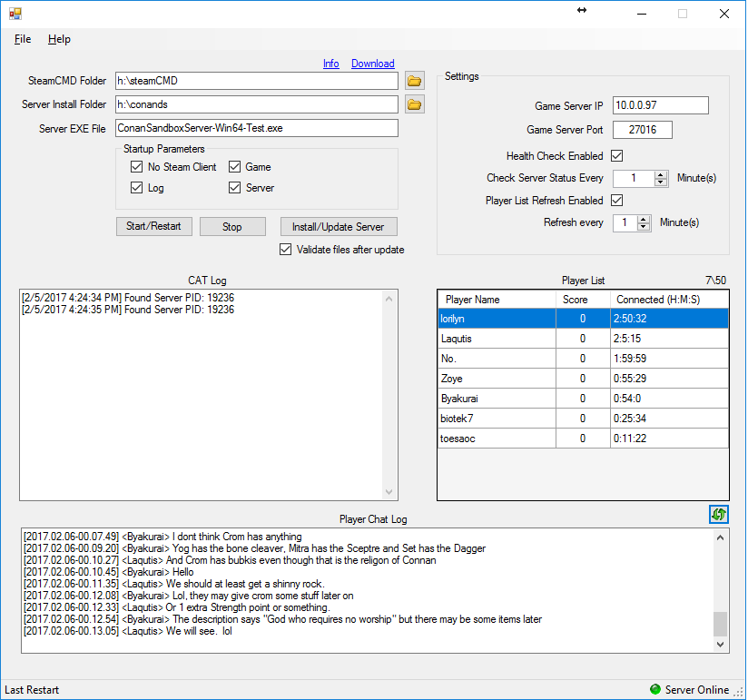Decrease the Refresh every minutes value
The image size is (748, 700).
(x=644, y=227)
